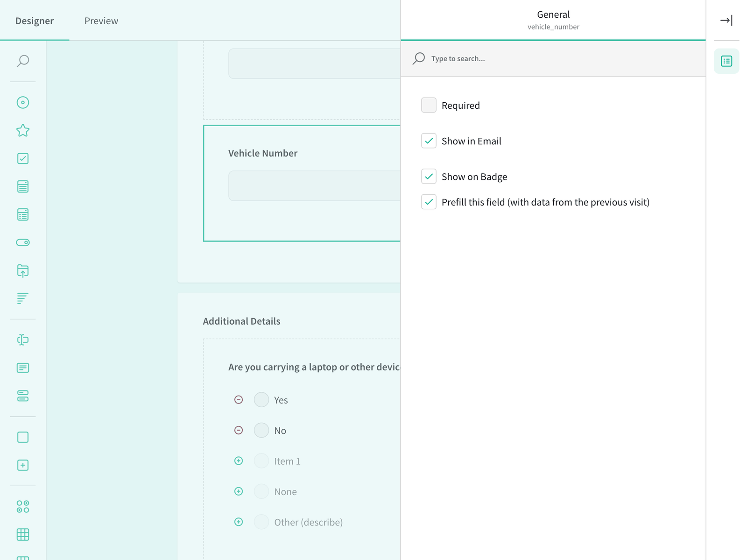Viewport: 747px width, 560px height.
Task: Select the Matrix grid toolbox icon
Action: coord(23,534)
